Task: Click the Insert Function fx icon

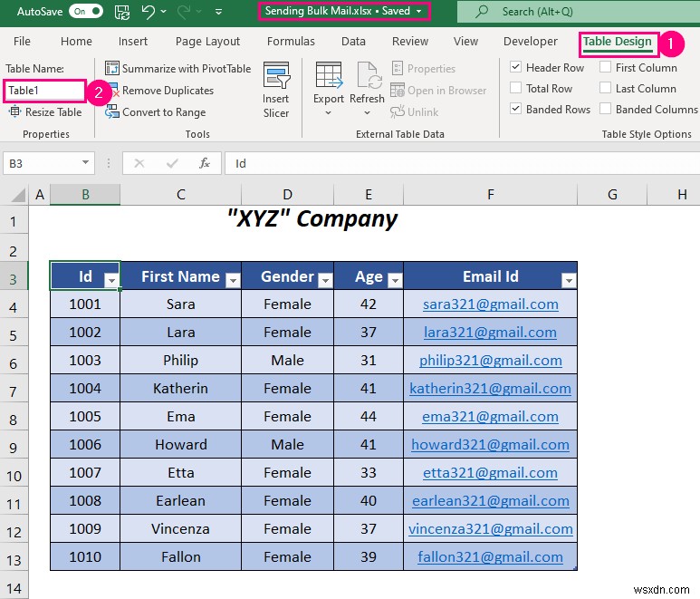Action: (x=205, y=163)
